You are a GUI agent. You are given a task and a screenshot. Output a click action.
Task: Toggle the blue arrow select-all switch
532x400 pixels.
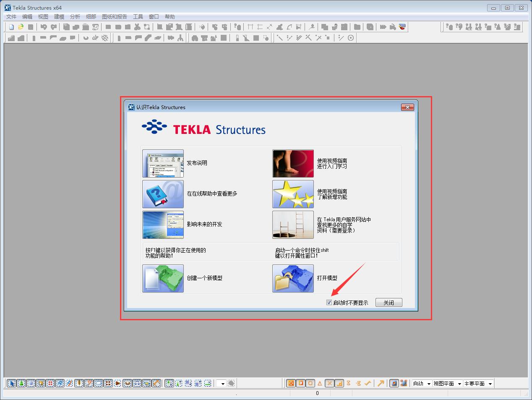click(x=12, y=383)
